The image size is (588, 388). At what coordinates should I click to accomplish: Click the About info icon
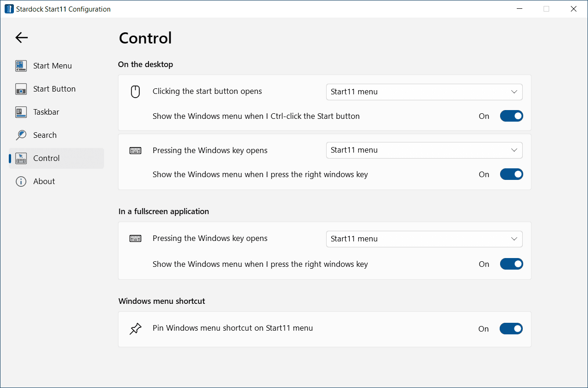coord(21,181)
